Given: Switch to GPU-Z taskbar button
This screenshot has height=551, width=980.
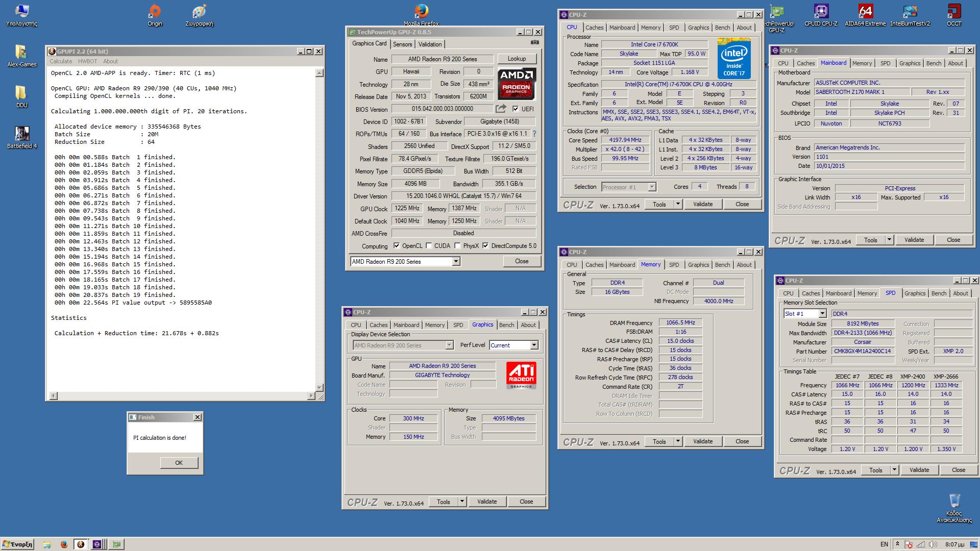Looking at the screenshot, I should (117, 544).
